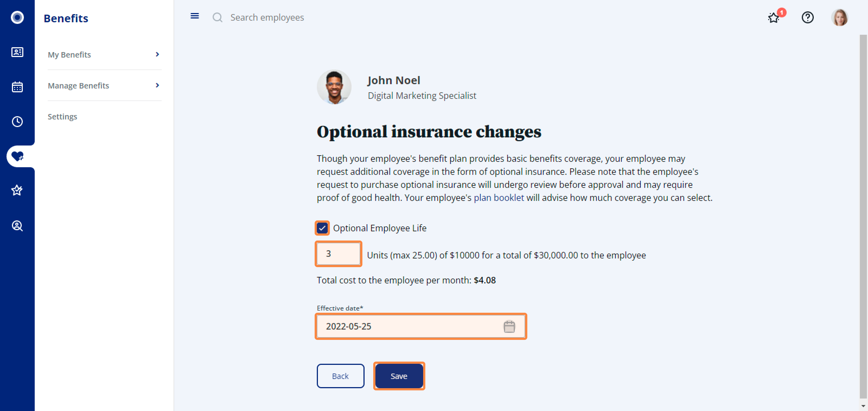Viewport: 868px width, 411px height.
Task: Click the units input field
Action: tap(338, 254)
